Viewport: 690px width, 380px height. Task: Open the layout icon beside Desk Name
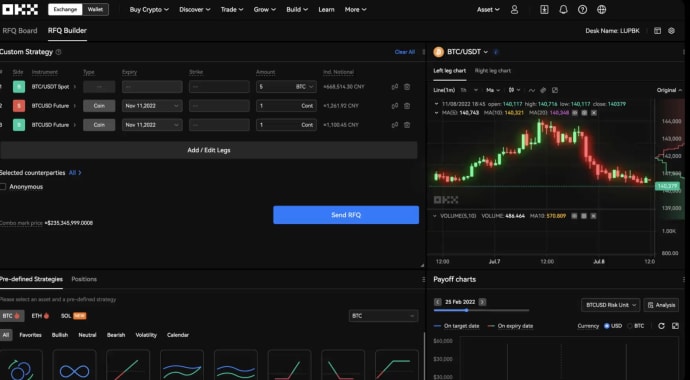tap(657, 31)
